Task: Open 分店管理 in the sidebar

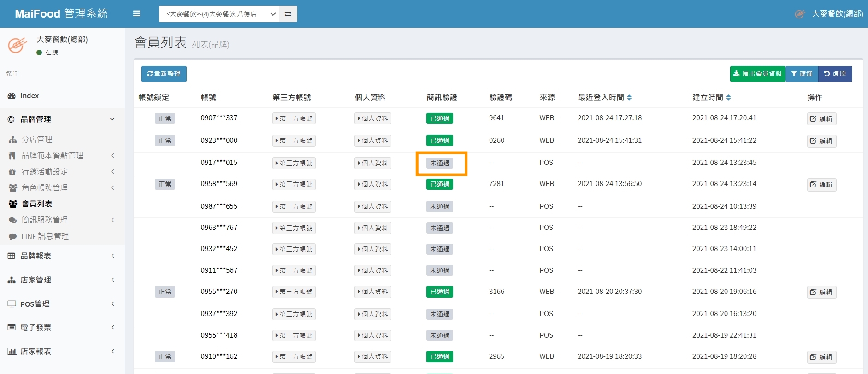Action: coord(37,140)
